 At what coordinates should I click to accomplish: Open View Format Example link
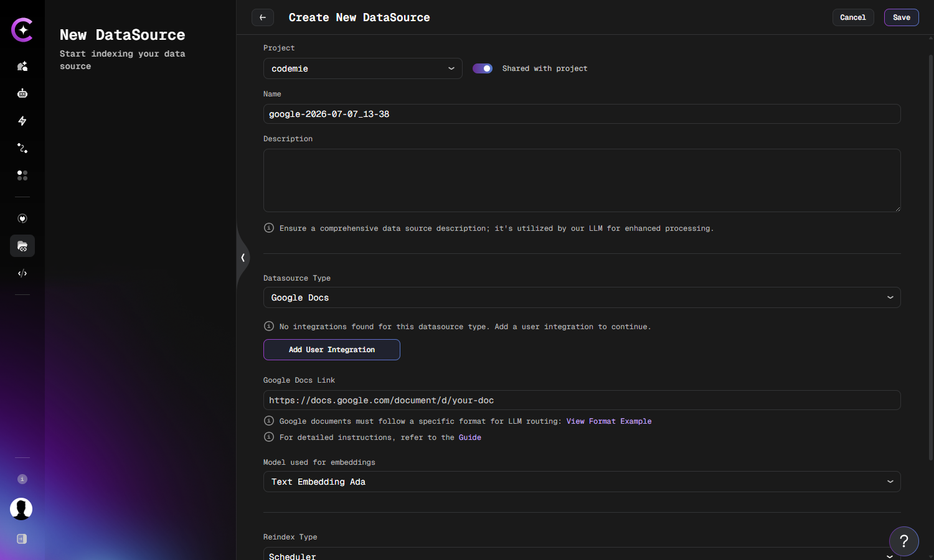click(x=609, y=421)
